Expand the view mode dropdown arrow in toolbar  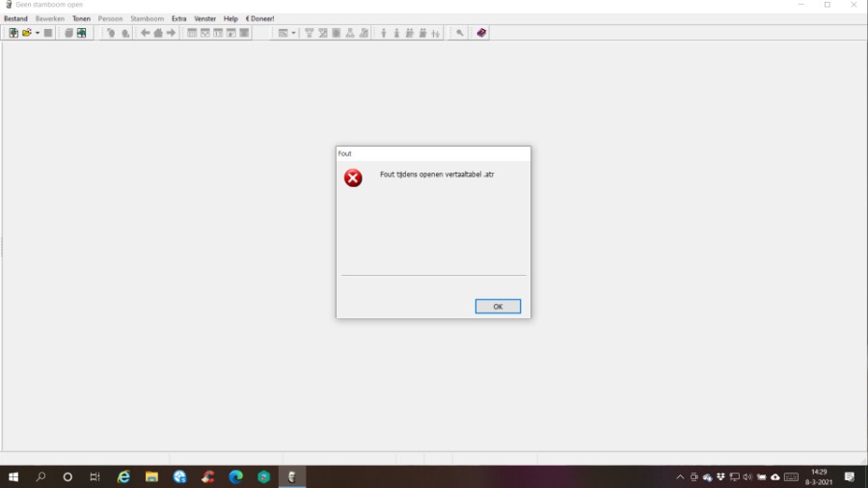293,33
